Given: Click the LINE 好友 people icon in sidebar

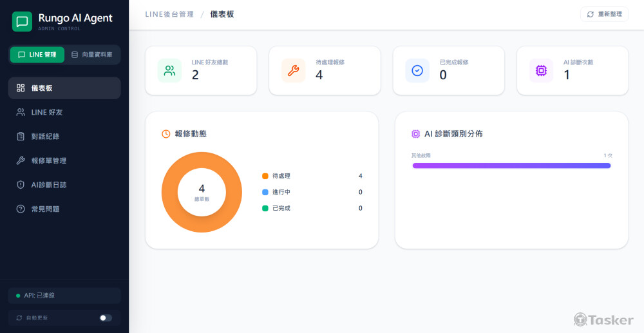Looking at the screenshot, I should pos(21,112).
